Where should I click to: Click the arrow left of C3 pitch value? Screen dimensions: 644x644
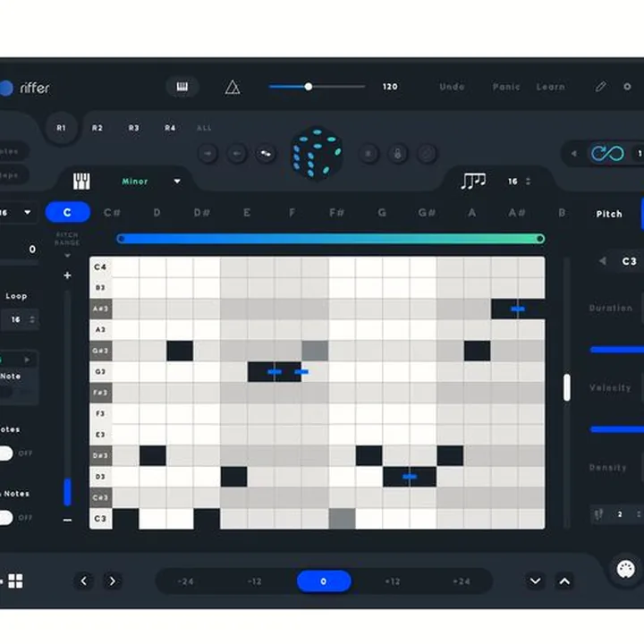point(603,261)
